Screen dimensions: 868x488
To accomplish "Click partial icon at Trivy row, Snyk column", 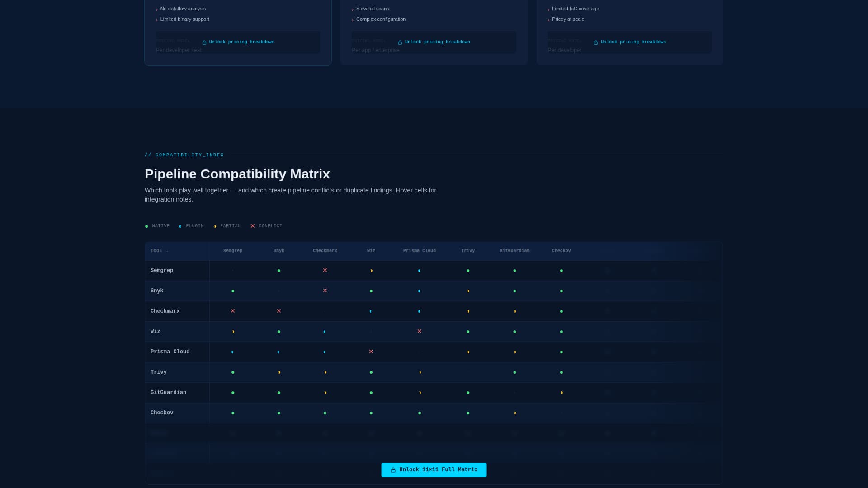I will pos(279,372).
